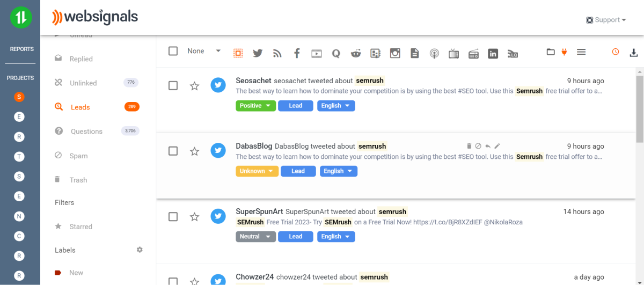Filter mentions by Facebook source

(x=297, y=53)
